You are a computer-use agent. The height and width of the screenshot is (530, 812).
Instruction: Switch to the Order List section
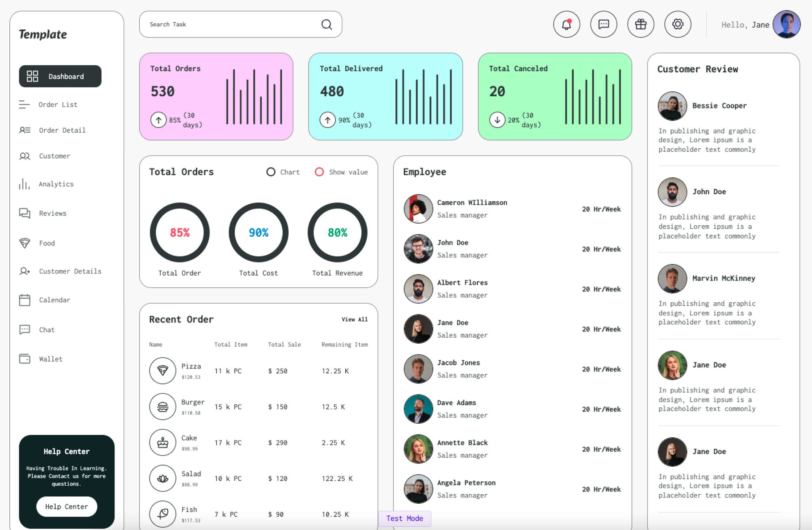(57, 104)
